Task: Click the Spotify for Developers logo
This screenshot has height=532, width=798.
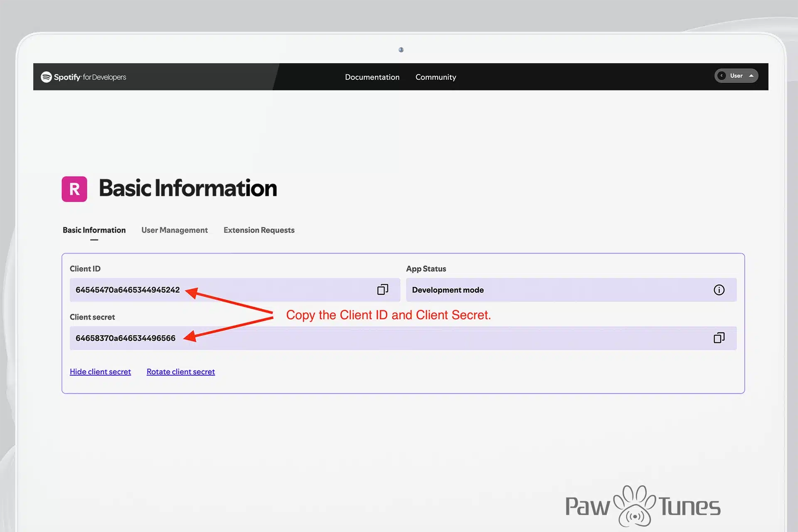Action: (83, 77)
